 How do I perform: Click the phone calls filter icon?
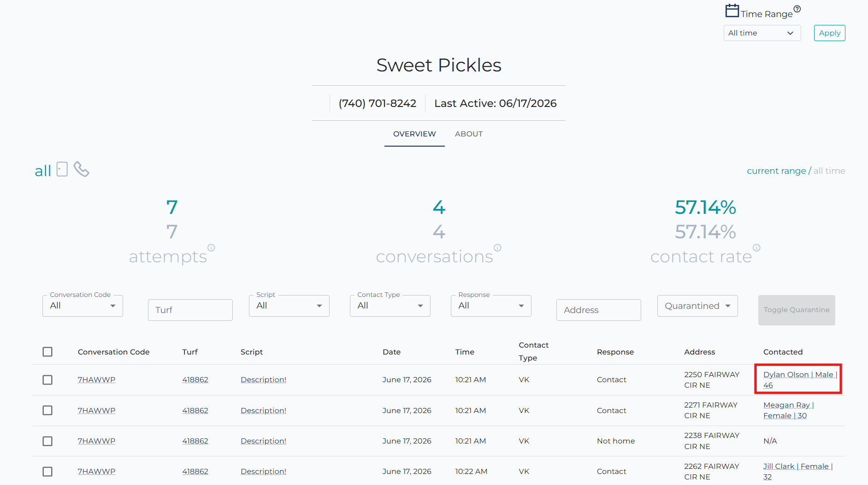click(82, 169)
